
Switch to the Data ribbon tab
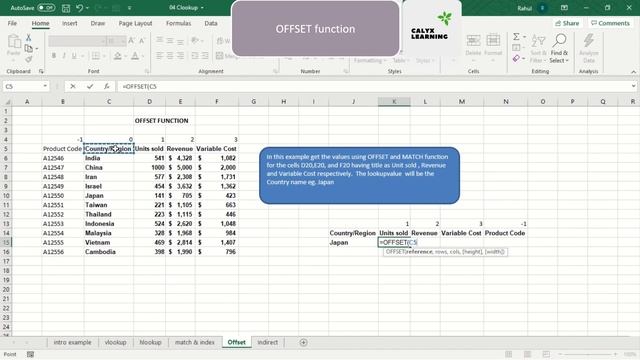211,23
